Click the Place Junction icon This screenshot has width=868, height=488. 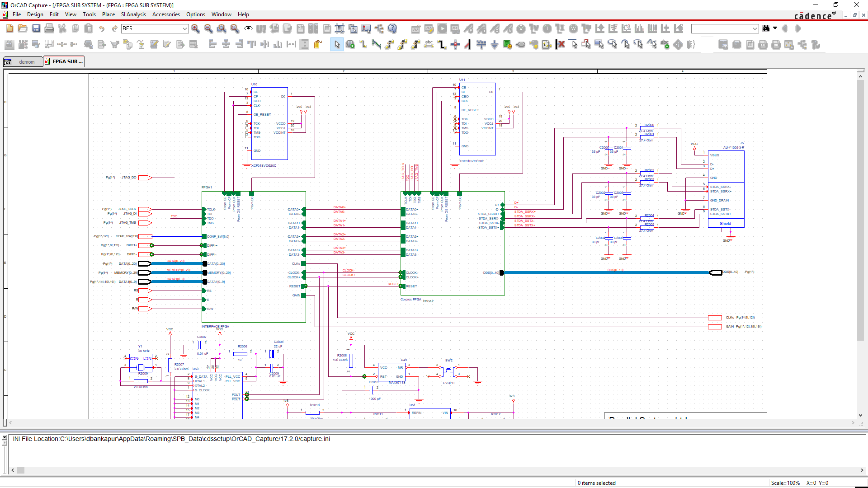455,44
